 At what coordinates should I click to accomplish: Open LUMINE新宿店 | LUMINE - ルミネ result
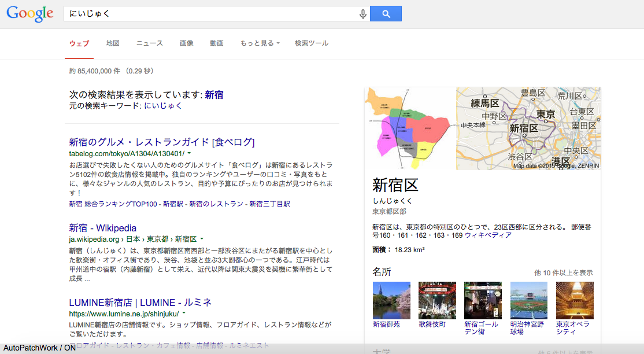[x=140, y=303]
